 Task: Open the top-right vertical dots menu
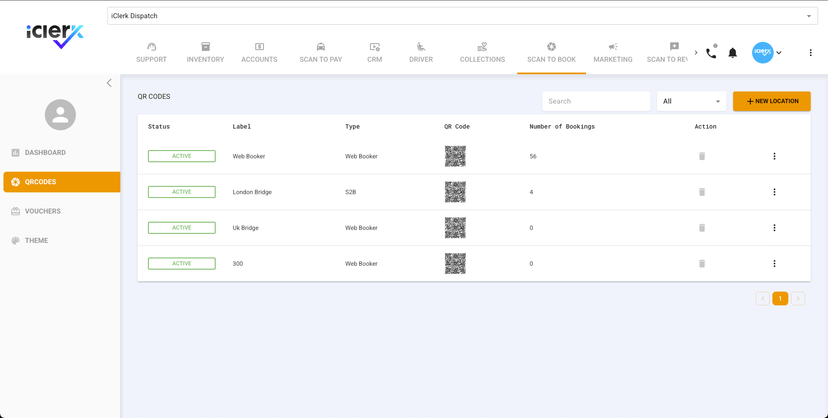point(810,53)
